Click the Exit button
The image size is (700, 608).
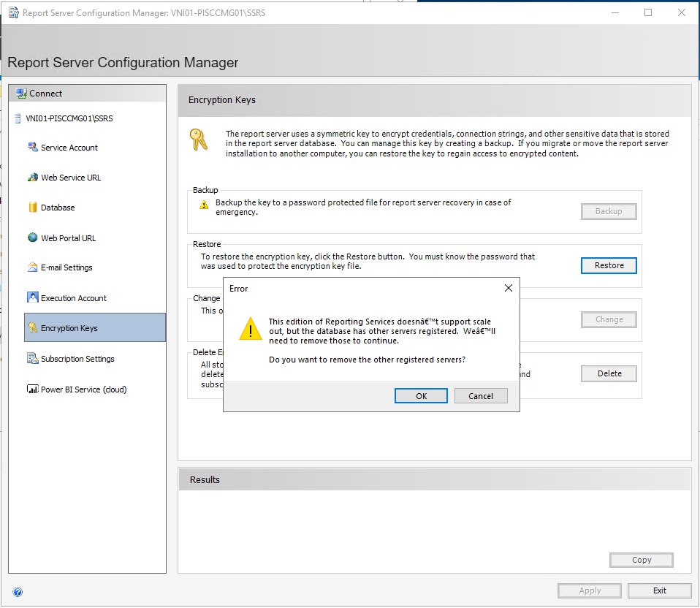click(x=659, y=590)
